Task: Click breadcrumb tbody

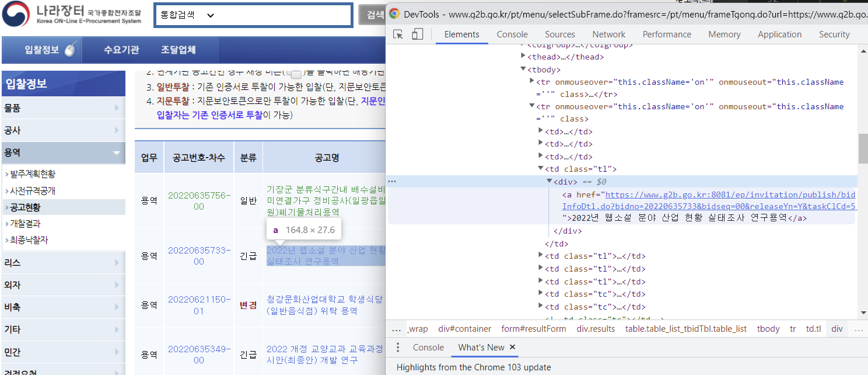Action: 768,329
